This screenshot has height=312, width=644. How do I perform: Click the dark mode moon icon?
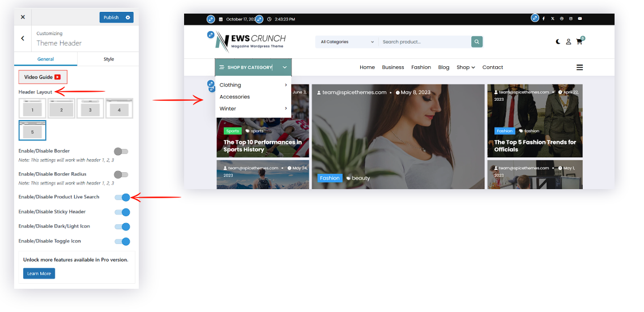[x=558, y=42]
